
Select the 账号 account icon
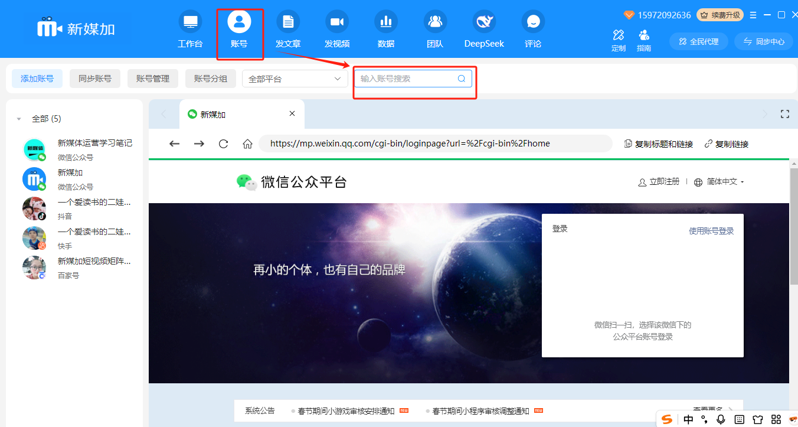pos(239,22)
